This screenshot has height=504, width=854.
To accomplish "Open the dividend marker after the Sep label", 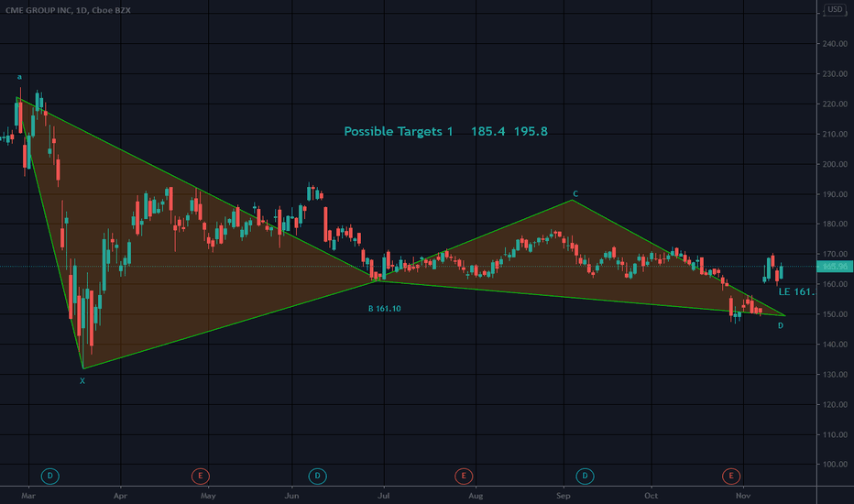I will (x=585, y=476).
